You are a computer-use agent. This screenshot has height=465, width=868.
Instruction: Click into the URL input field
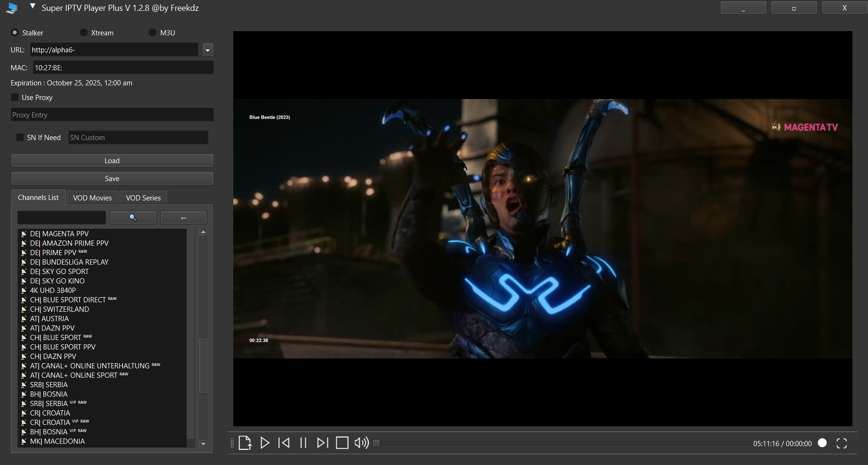tap(114, 50)
